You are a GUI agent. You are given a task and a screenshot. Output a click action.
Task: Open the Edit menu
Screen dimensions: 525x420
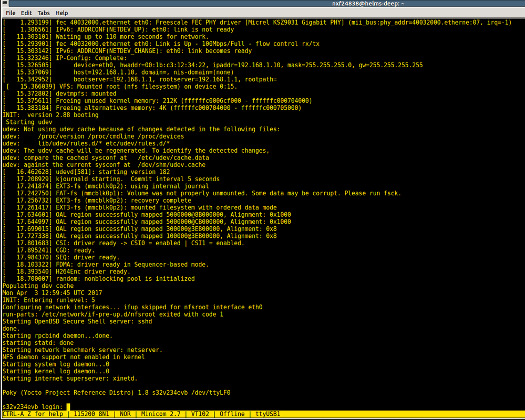click(26, 13)
